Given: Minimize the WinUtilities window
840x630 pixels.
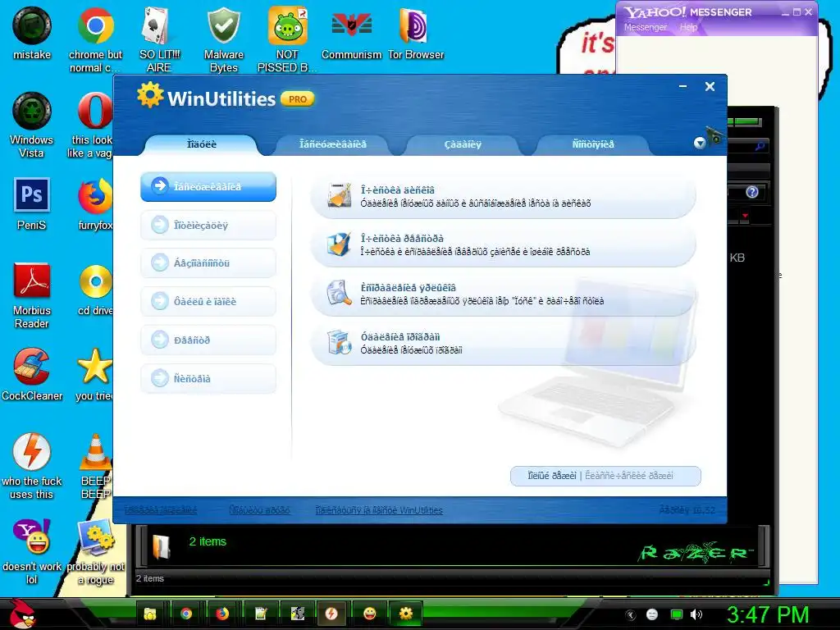Looking at the screenshot, I should (683, 86).
